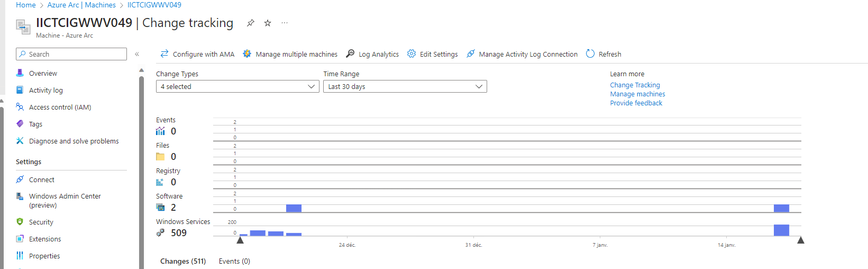Click the '14 janv.' axis label
The width and height of the screenshot is (868, 269).
pos(726,245)
